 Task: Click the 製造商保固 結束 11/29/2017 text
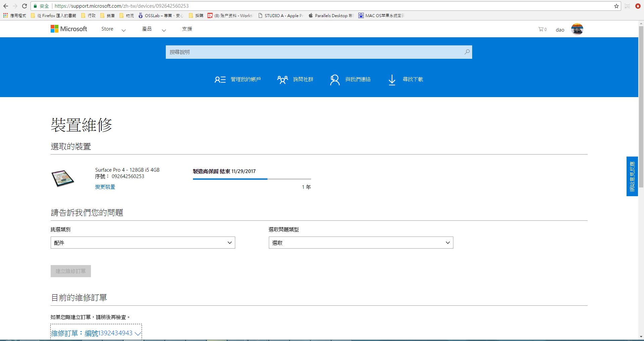coord(224,171)
